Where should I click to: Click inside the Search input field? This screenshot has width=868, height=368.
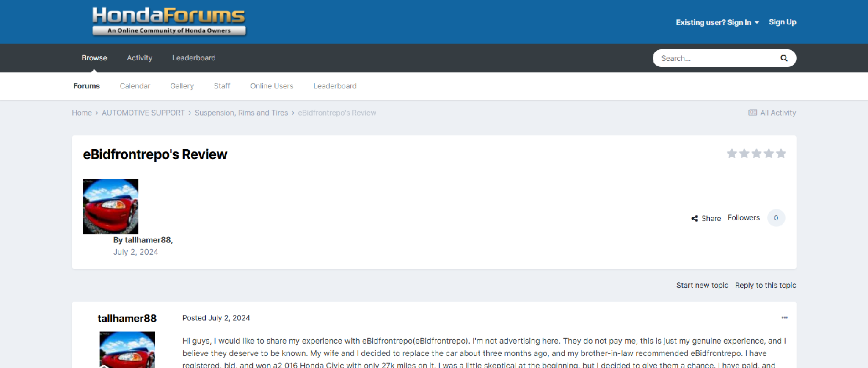716,58
